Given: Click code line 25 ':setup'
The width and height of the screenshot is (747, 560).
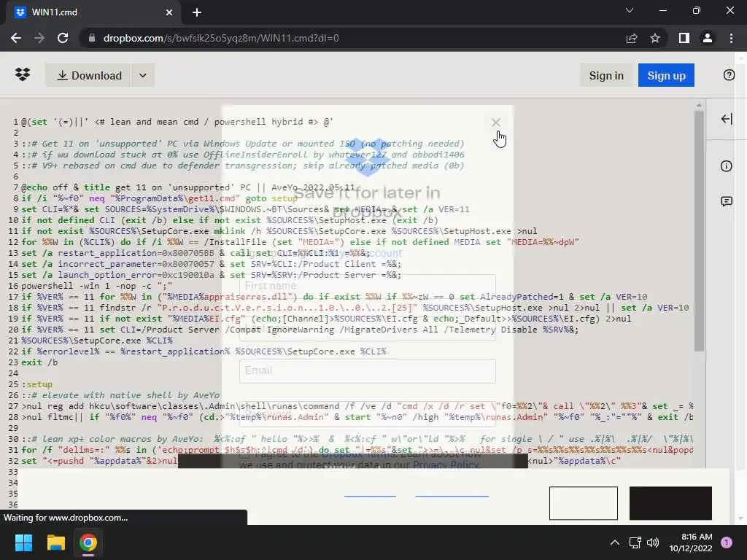Looking at the screenshot, I should [x=37, y=384].
